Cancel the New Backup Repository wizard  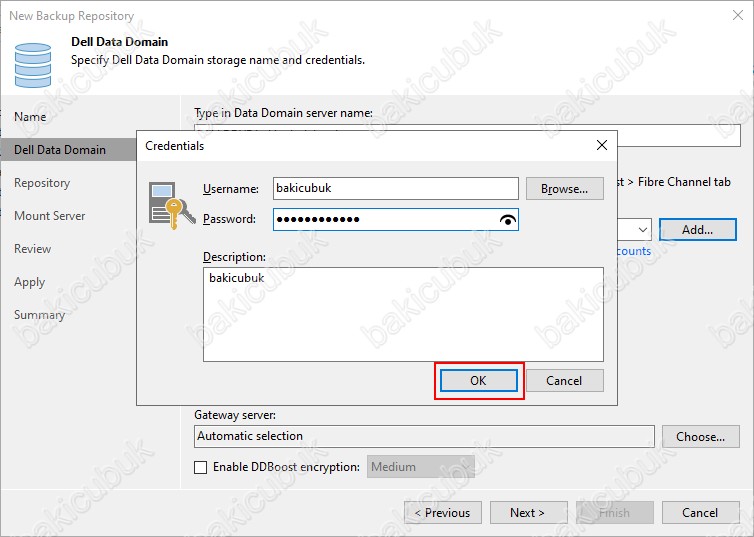pyautogui.click(x=701, y=513)
